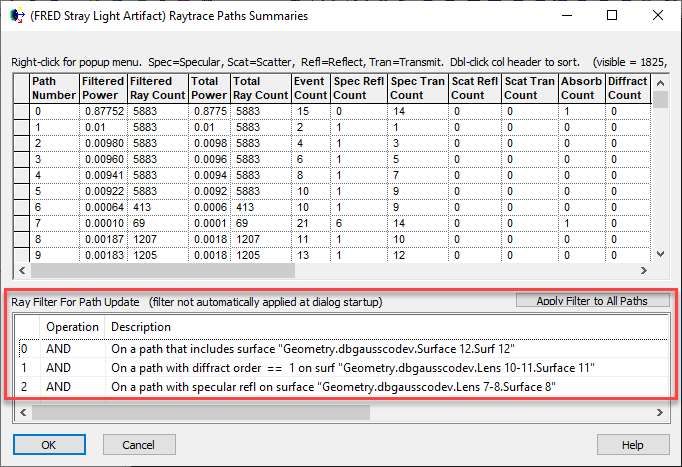Image resolution: width=682 pixels, height=467 pixels.
Task: Click the FRED application icon in title bar
Action: (17, 16)
